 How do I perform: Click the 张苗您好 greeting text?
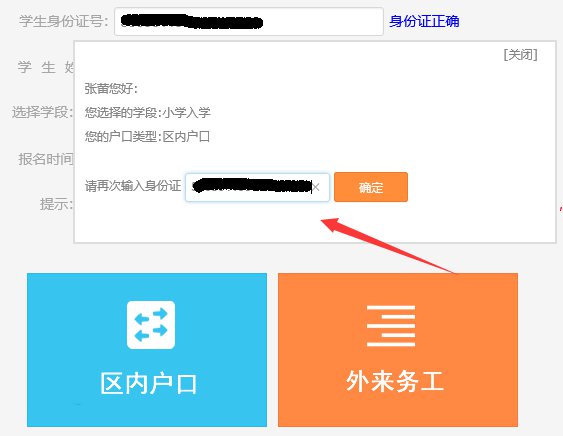[111, 88]
